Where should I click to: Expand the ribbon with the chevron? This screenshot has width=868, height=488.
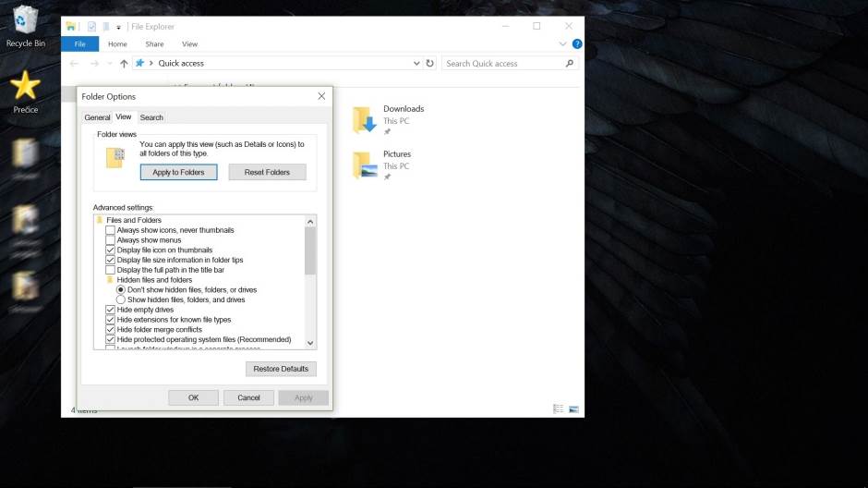(x=563, y=43)
